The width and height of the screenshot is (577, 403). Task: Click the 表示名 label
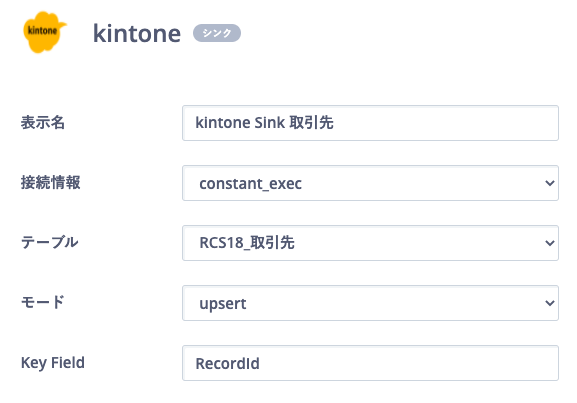click(x=43, y=123)
